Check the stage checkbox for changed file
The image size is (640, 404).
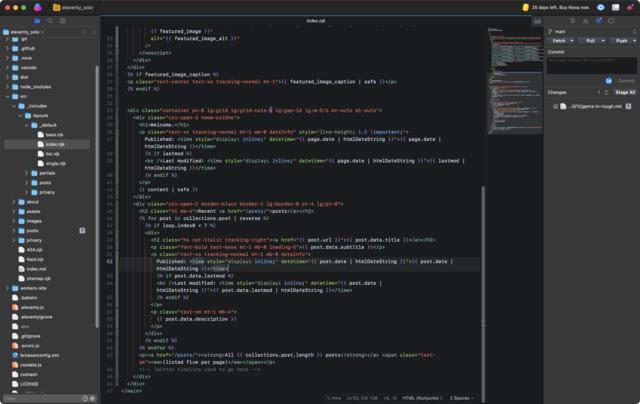tap(555, 107)
